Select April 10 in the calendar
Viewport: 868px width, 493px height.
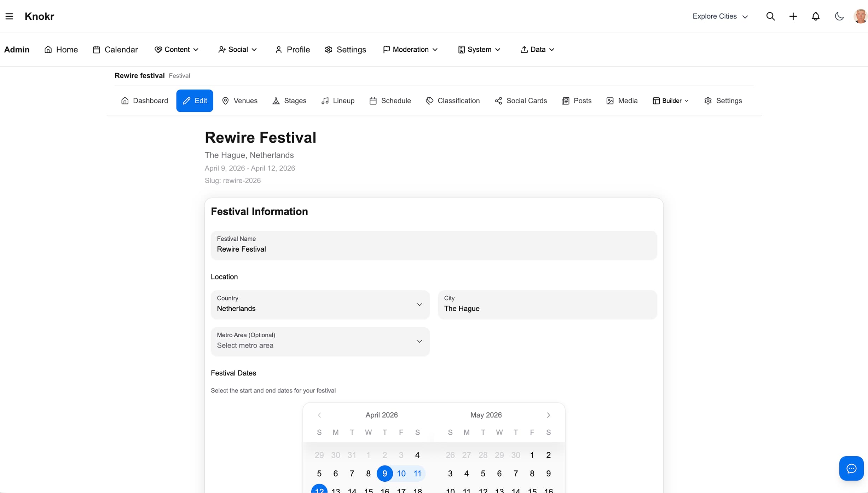pos(401,473)
